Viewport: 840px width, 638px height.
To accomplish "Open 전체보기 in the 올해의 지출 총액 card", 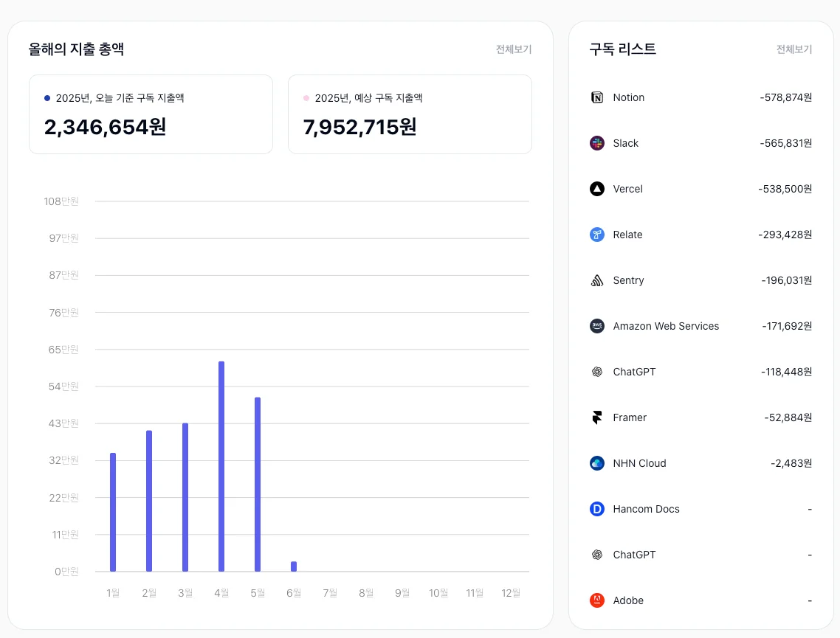I will click(x=513, y=49).
